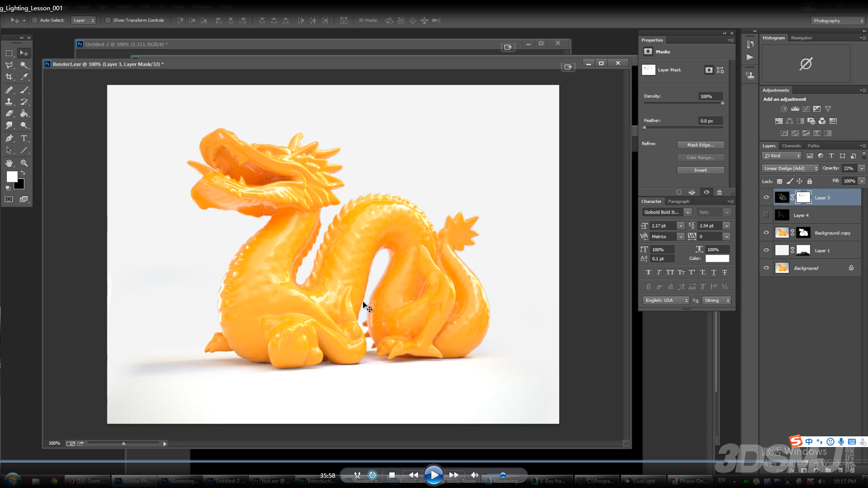Choose the Healing Brush tool
Image resolution: width=868 pixels, height=488 pixels.
click(9, 90)
